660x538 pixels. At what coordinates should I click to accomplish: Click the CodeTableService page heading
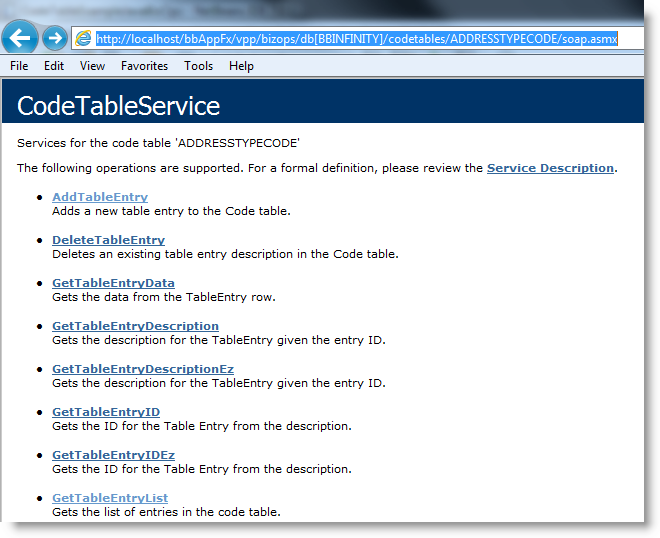(x=119, y=106)
